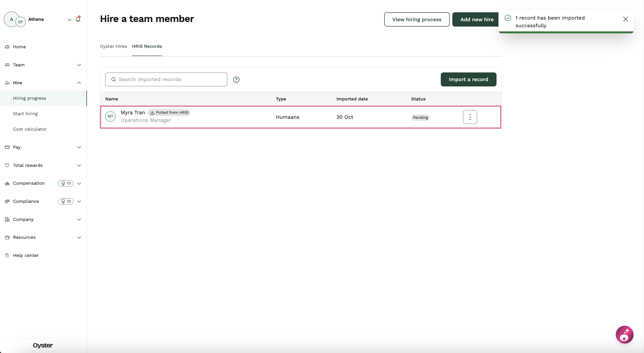This screenshot has height=353, width=644.
Task: Focus the Search imported records field
Action: coord(166,79)
